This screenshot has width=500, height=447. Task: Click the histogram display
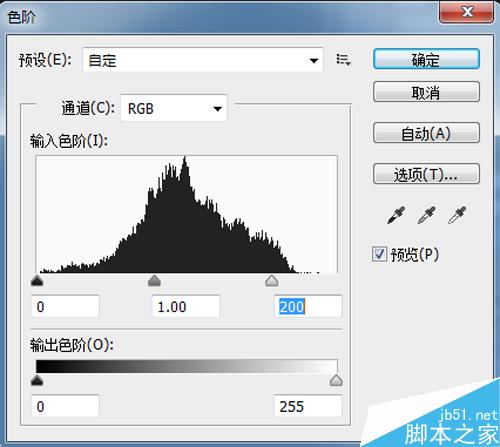(x=187, y=214)
